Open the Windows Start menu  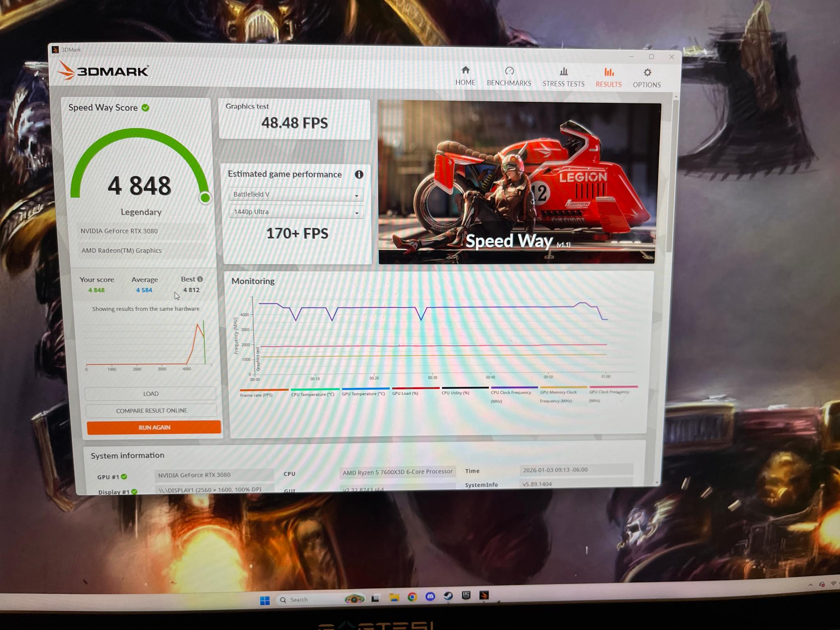(x=265, y=600)
